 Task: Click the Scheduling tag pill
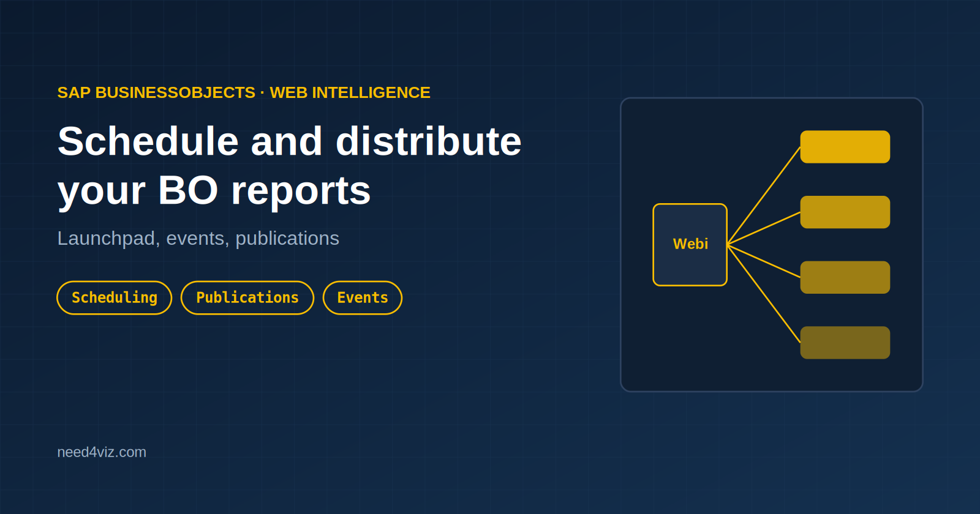point(115,298)
